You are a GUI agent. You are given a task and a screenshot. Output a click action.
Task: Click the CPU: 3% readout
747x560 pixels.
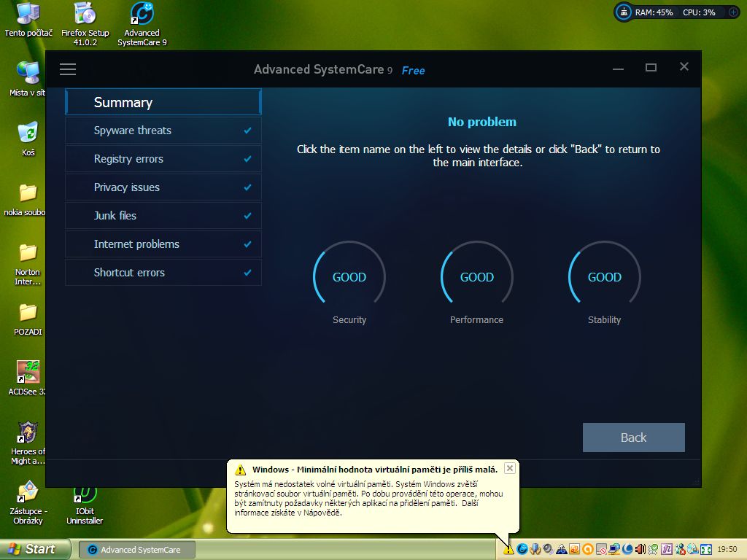[x=699, y=12]
